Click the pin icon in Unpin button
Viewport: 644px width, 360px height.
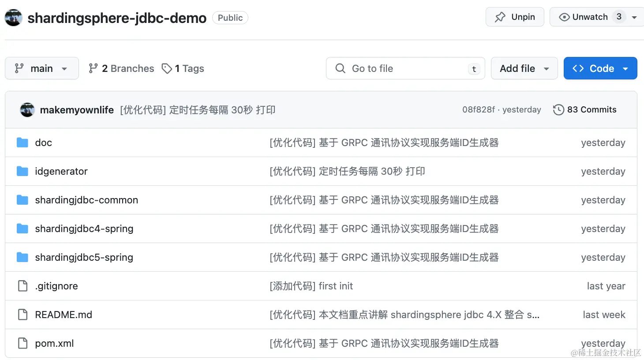click(500, 17)
